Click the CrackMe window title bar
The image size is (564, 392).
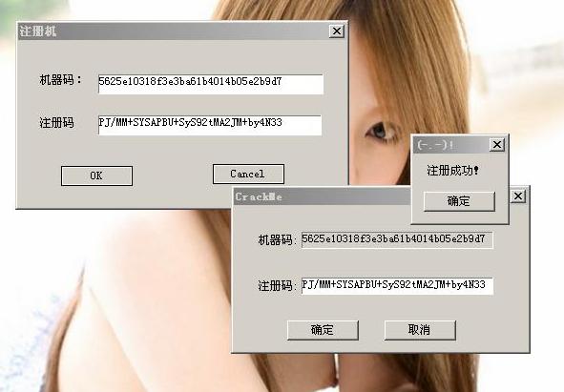322,196
